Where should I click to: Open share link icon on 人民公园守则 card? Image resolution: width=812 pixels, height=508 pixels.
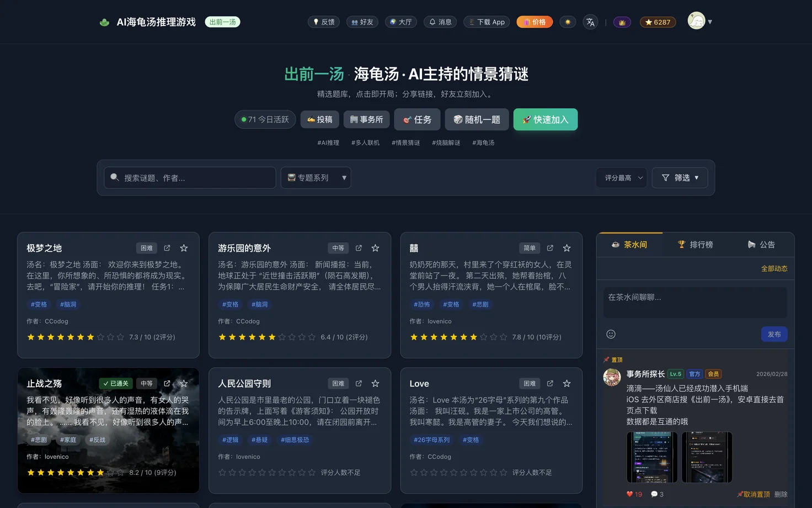(x=359, y=383)
